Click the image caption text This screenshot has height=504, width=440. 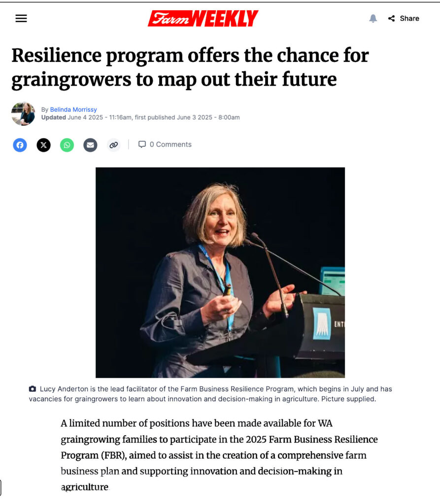pos(210,394)
